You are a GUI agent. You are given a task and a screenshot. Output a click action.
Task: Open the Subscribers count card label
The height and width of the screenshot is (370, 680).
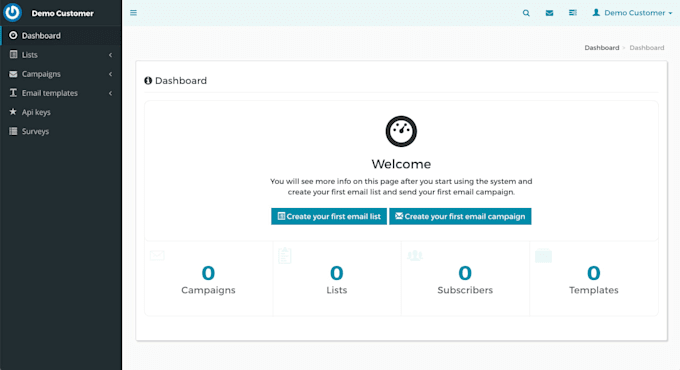click(465, 290)
